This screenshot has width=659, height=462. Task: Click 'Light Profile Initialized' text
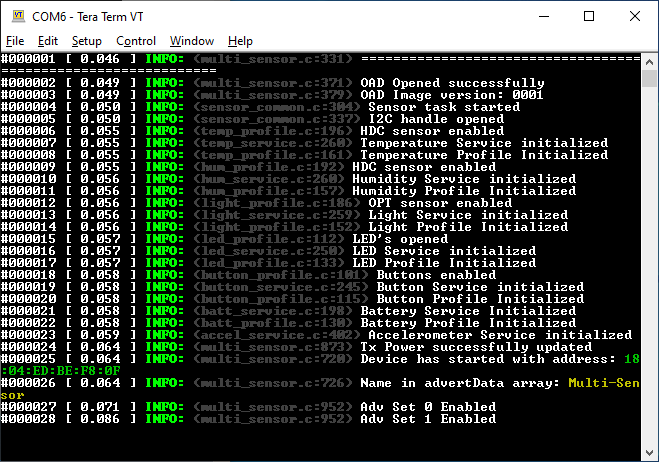468,227
